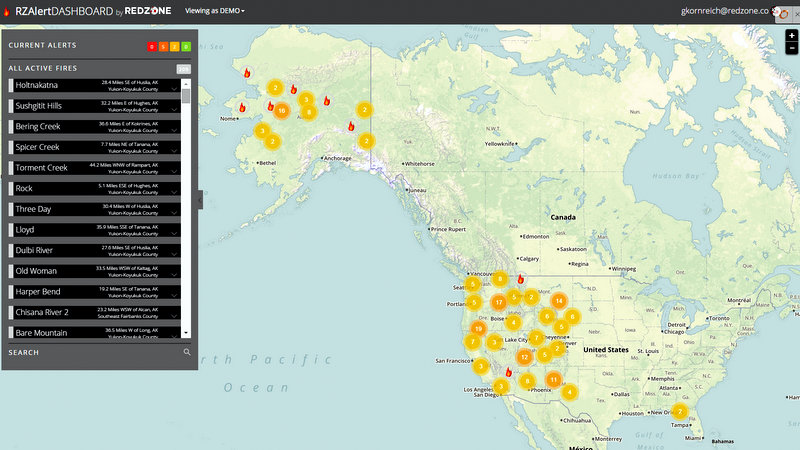The image size is (800, 450).
Task: Select Bare Mountain fire in list
Action: [x=94, y=332]
